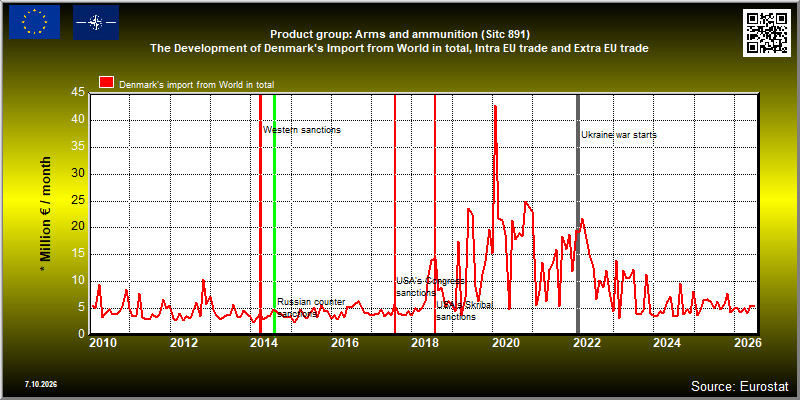800x400 pixels.
Task: Click the red legend swatch for Denmark's import
Action: click(107, 83)
